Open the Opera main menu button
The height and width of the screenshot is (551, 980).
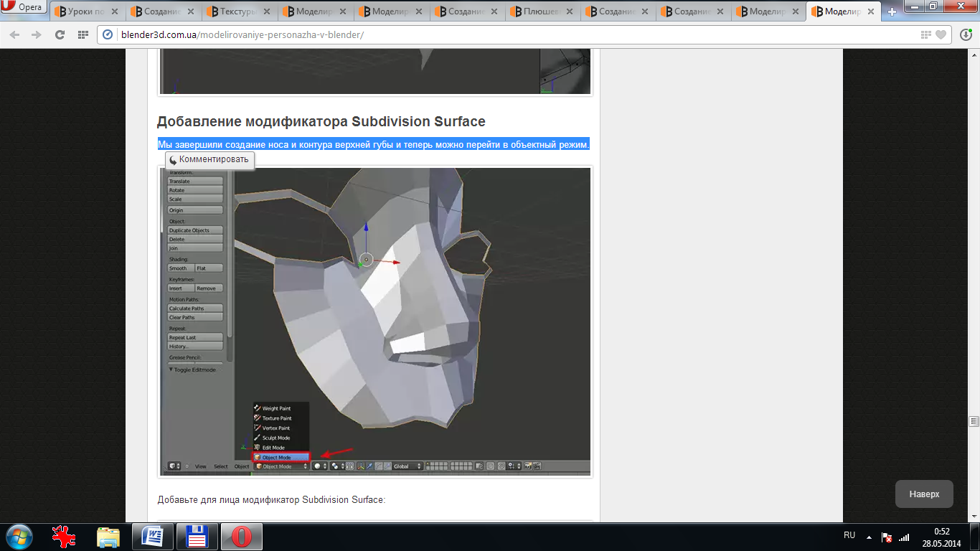(24, 7)
